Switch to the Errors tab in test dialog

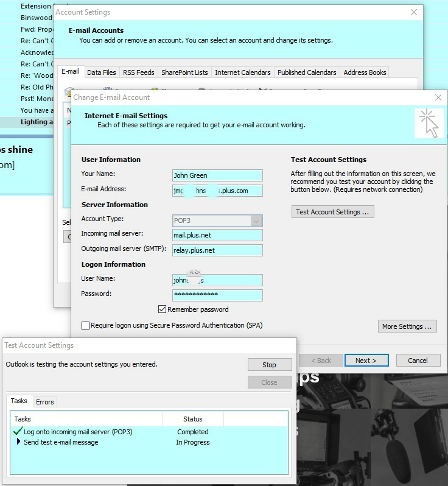tap(45, 402)
